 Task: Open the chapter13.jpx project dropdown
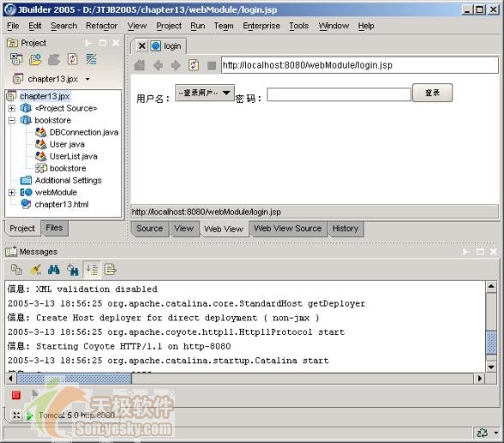[87, 79]
